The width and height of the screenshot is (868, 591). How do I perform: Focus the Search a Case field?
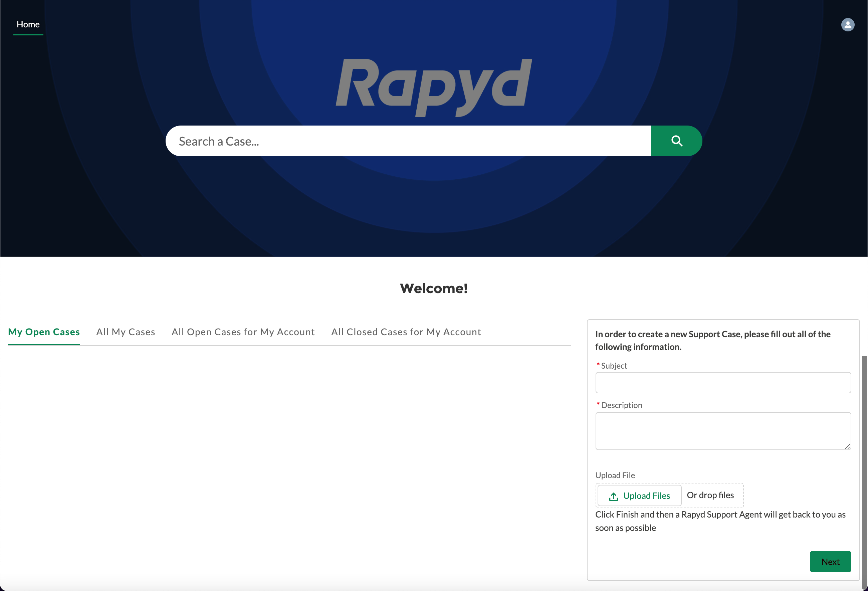point(408,141)
